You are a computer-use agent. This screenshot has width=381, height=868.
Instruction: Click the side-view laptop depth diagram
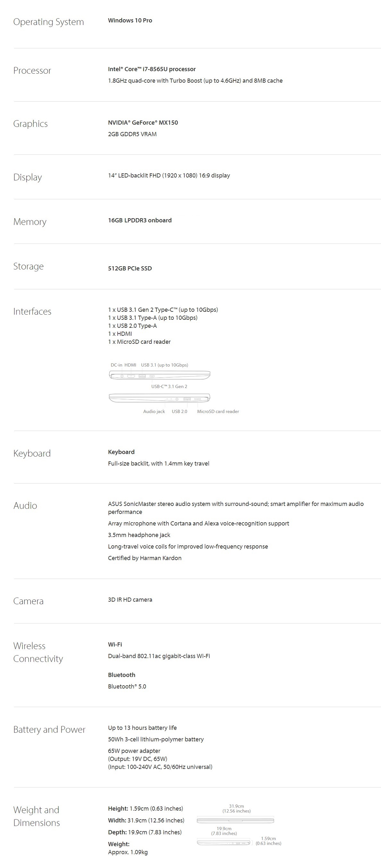(223, 842)
